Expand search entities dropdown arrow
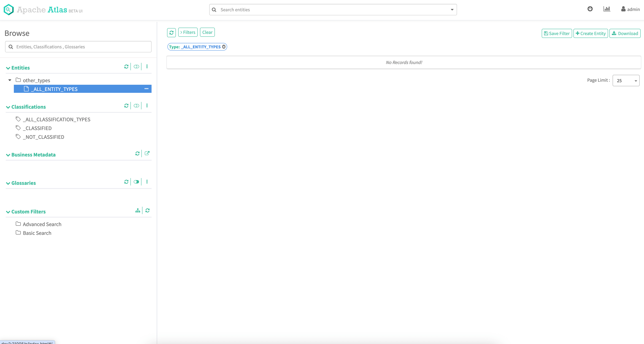This screenshot has width=644, height=344. (452, 10)
